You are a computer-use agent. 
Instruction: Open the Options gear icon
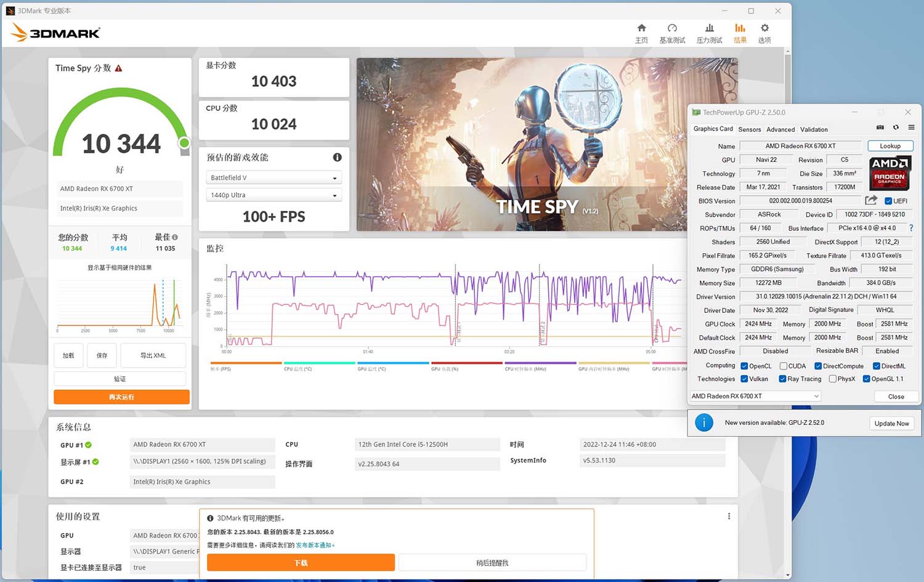click(764, 28)
